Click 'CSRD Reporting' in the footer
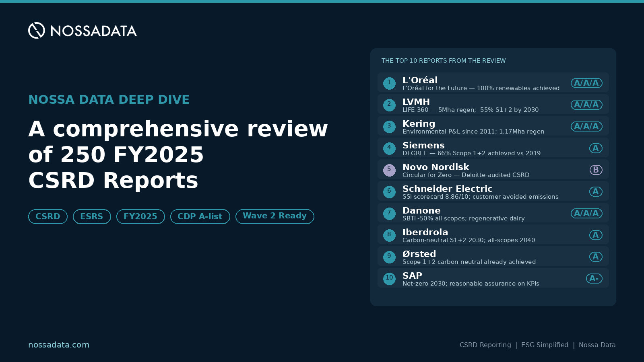 tap(485, 345)
